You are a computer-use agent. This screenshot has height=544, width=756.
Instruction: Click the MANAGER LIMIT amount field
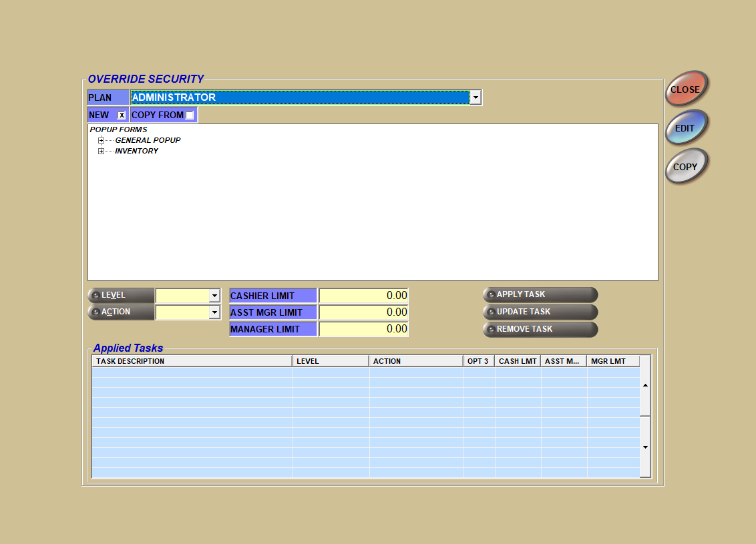click(363, 328)
